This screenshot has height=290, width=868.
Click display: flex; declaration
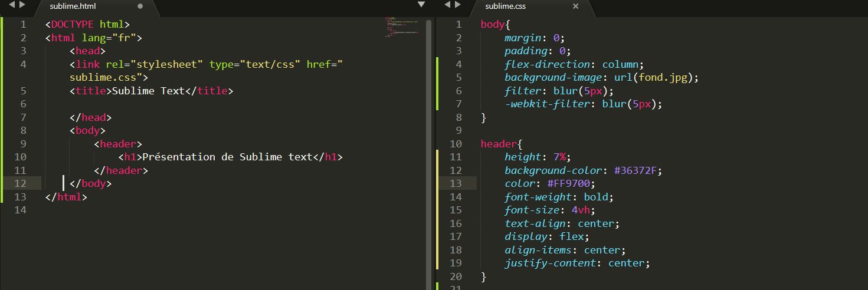click(547, 236)
